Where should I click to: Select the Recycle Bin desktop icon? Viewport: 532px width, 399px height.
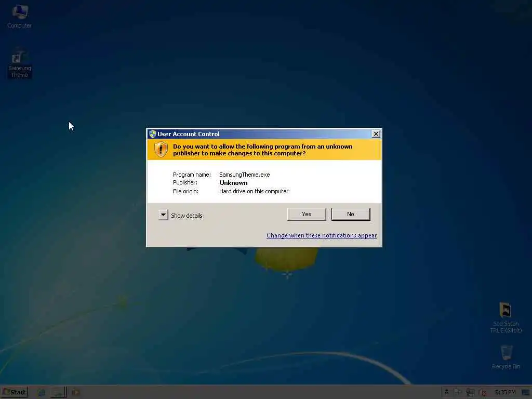[x=506, y=357]
